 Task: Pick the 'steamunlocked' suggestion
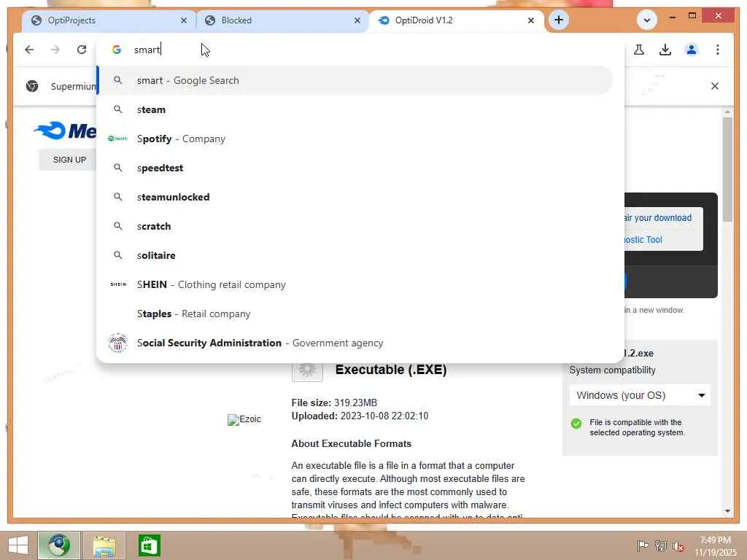coord(355,197)
